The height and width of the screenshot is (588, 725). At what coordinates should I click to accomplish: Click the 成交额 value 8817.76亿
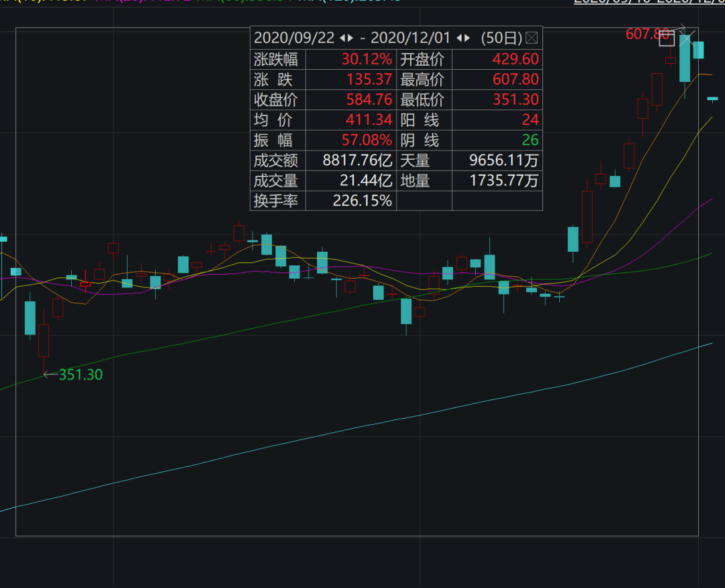[357, 160]
